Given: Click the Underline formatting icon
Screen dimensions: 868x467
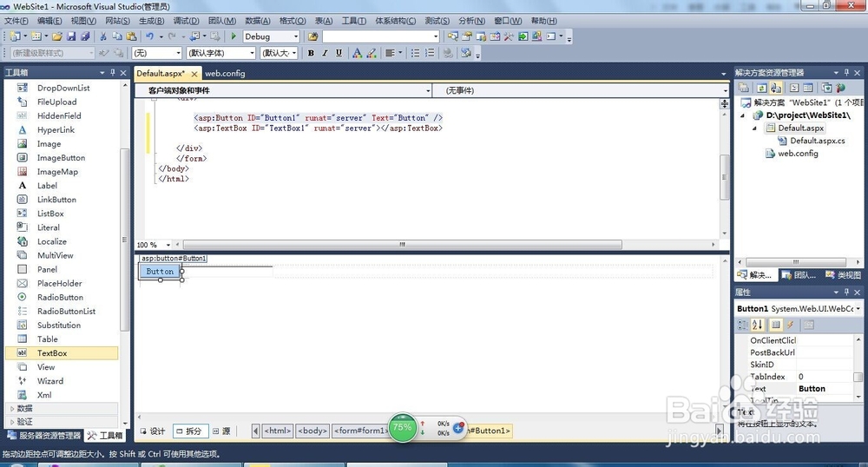Looking at the screenshot, I should 339,53.
